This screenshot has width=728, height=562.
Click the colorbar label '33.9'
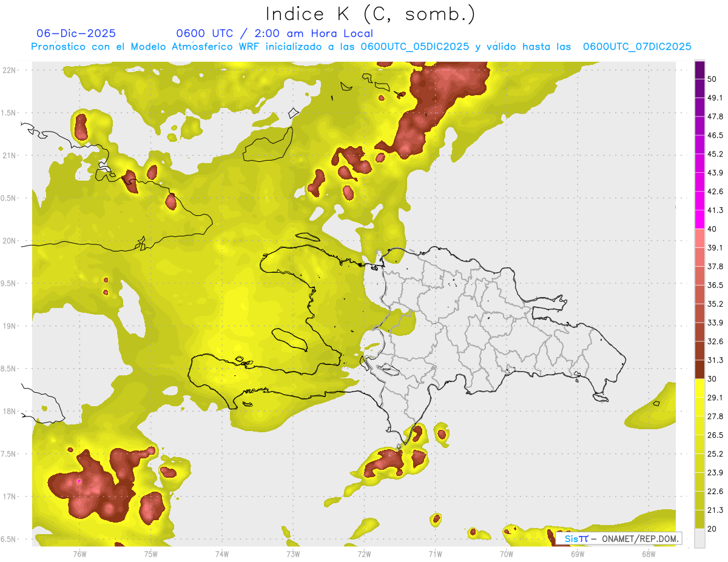pos(715,323)
